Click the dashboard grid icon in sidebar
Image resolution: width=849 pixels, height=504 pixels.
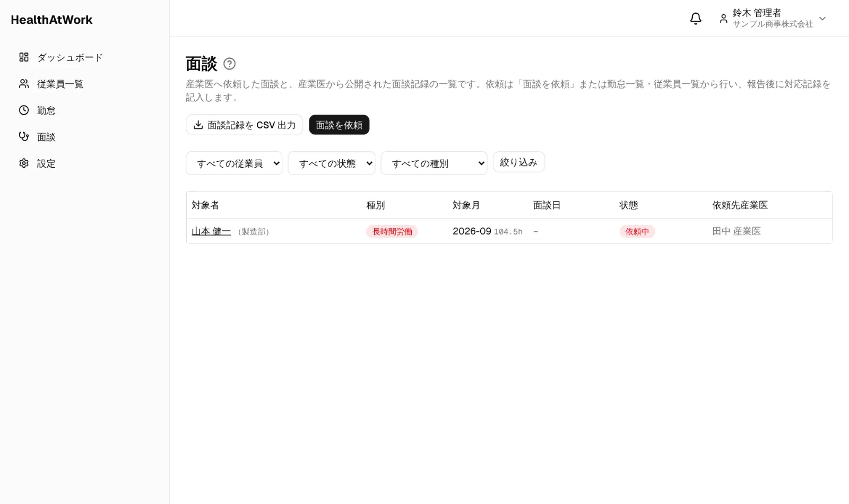pos(24,57)
